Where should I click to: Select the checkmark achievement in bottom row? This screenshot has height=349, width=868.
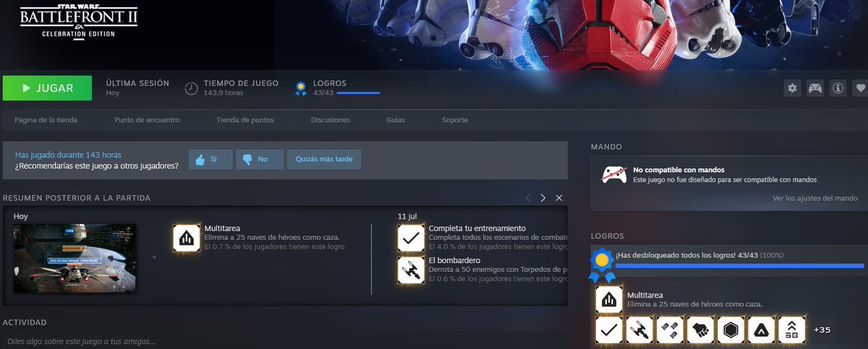click(x=609, y=330)
